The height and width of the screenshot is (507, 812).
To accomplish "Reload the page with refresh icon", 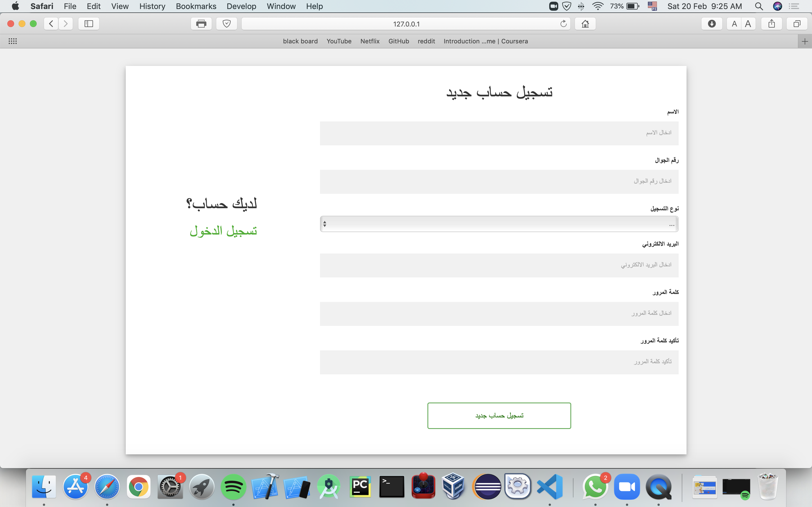I will click(x=563, y=24).
